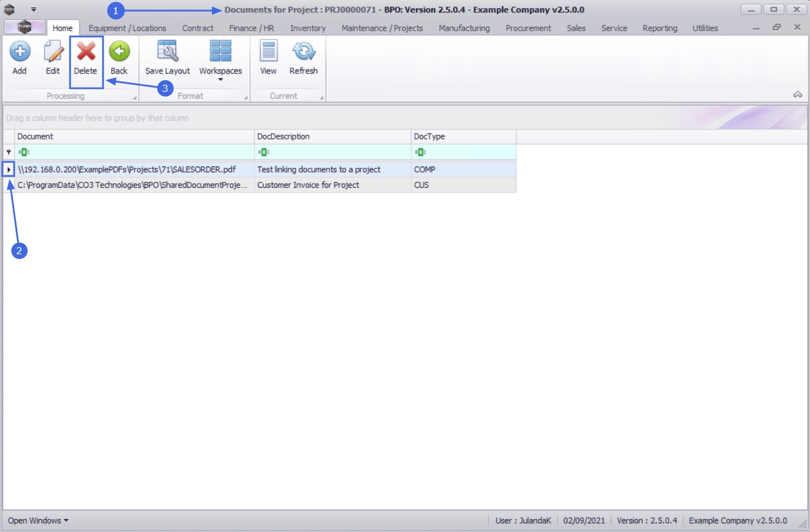Click the Add document icon

(x=19, y=52)
